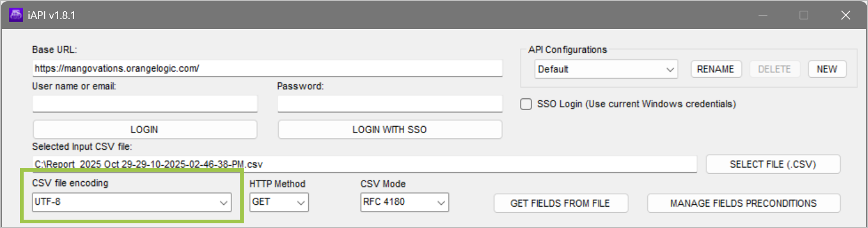Image resolution: width=868 pixels, height=228 pixels.
Task: Click MANAGE FIELDS PRECONDITIONS button
Action: tap(744, 203)
